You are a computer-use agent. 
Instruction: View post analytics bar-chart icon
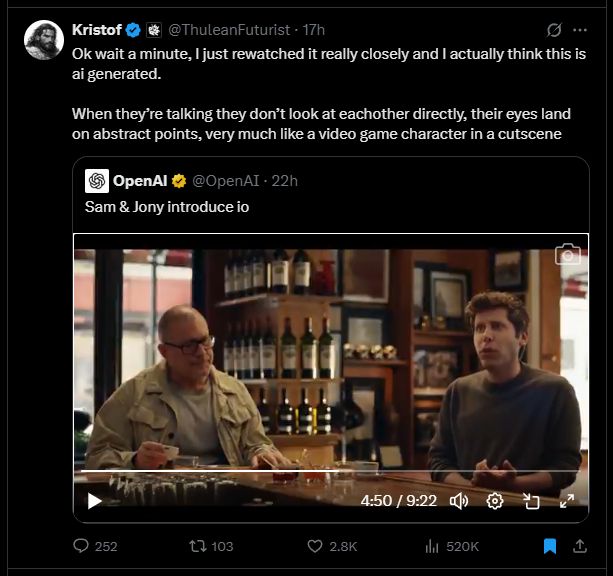point(433,546)
